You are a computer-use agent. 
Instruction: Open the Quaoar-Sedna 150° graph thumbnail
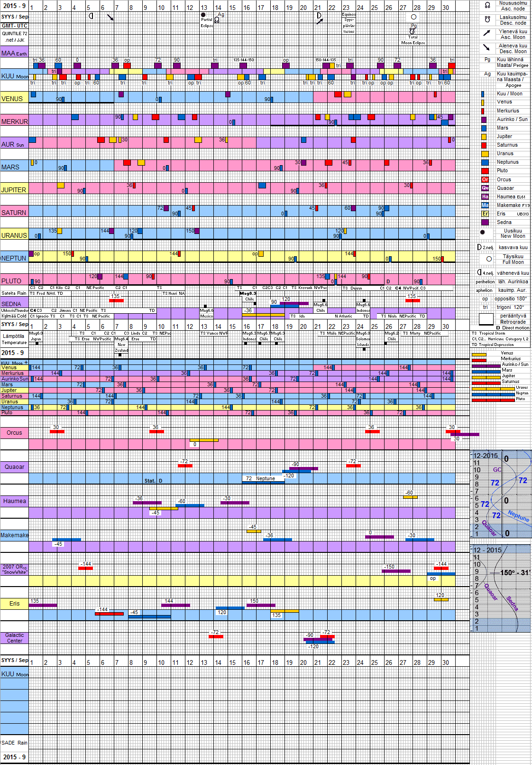point(501,588)
